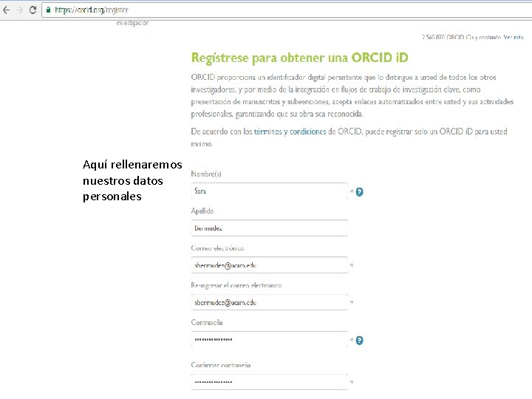Go back with the browser back arrow
Image resolution: width=532 pixels, height=399 pixels.
[x=6, y=10]
